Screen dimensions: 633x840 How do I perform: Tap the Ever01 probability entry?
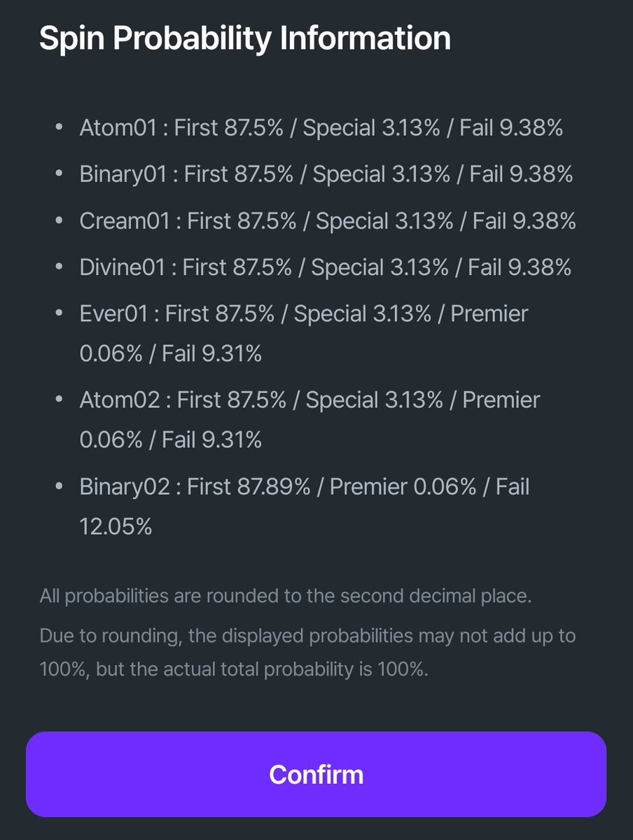click(304, 314)
